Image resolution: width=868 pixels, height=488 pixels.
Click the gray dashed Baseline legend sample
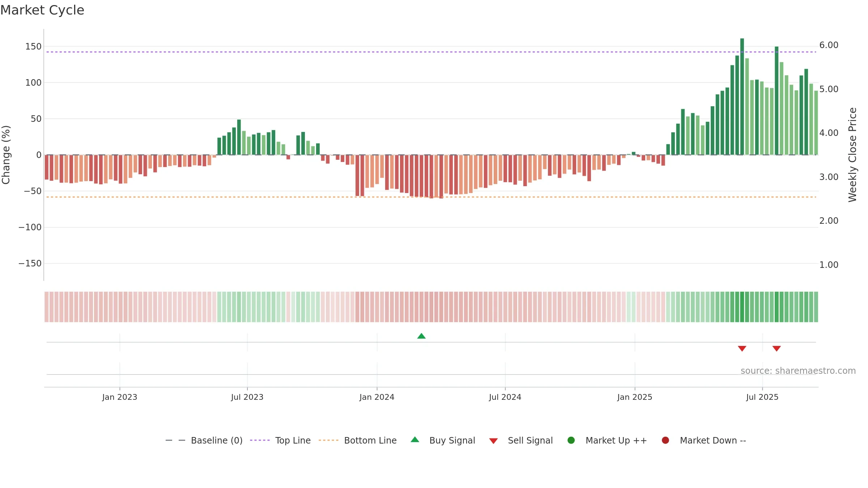pyautogui.click(x=175, y=440)
